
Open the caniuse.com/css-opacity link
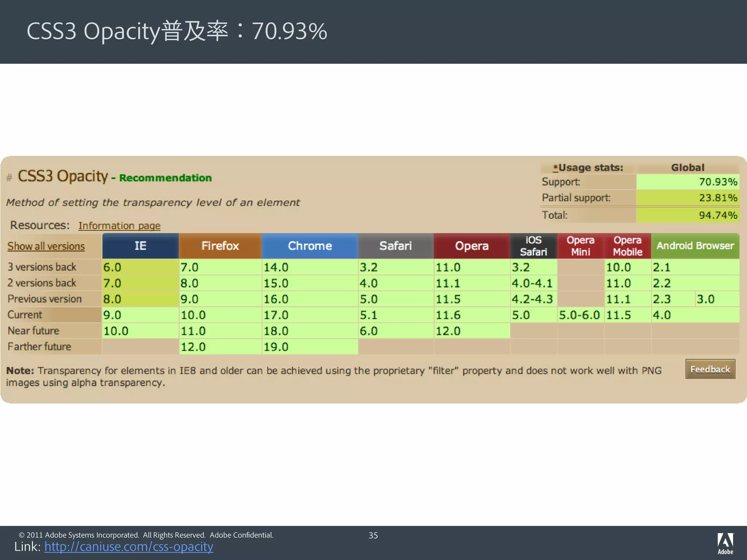click(129, 547)
